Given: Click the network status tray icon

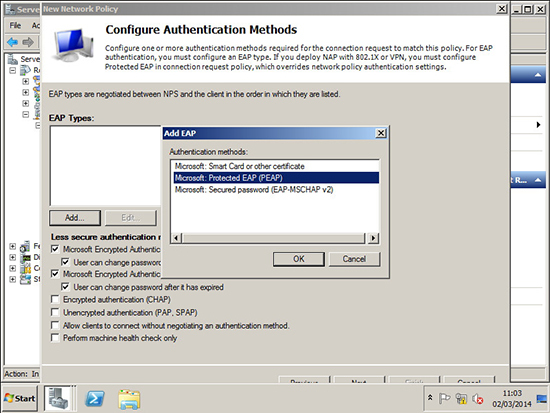Looking at the screenshot, I should 461,399.
